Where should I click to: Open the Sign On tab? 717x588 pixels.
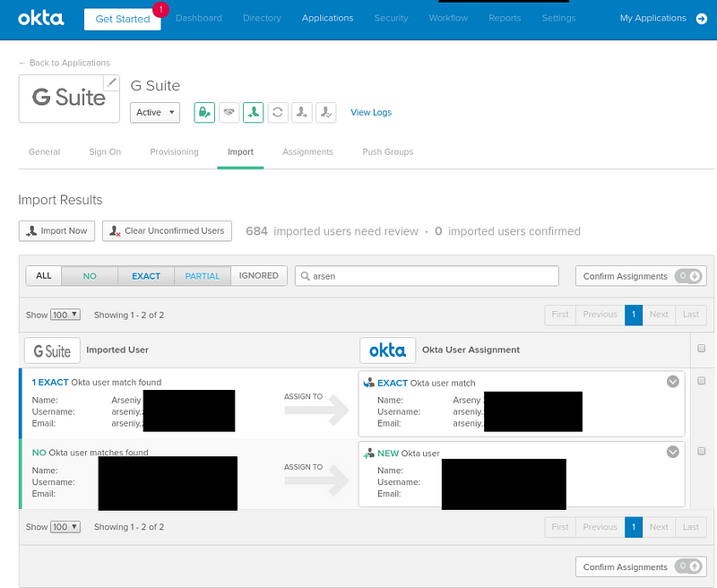coord(105,151)
